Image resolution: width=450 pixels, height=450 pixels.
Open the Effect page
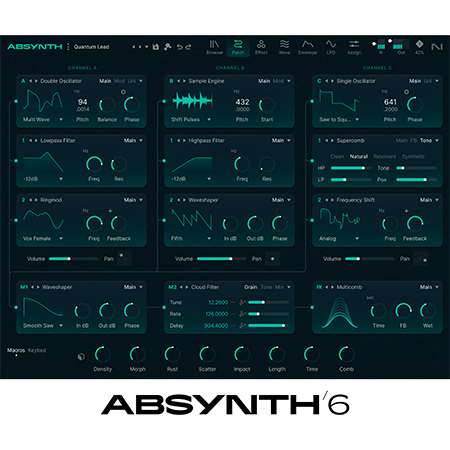point(261,47)
